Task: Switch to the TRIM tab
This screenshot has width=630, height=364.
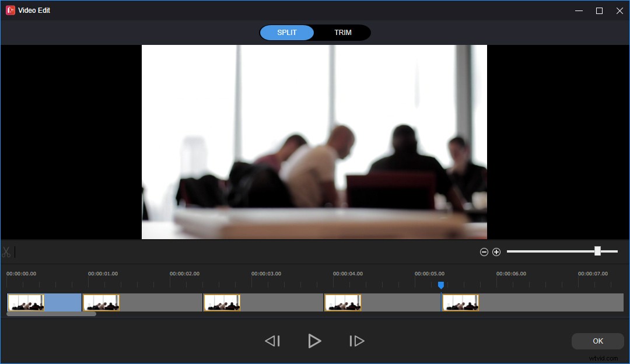Action: (x=343, y=32)
